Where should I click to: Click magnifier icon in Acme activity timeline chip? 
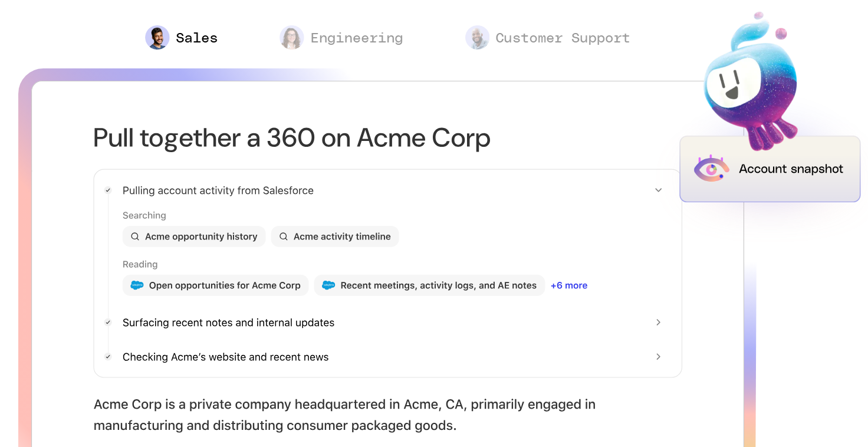[284, 236]
